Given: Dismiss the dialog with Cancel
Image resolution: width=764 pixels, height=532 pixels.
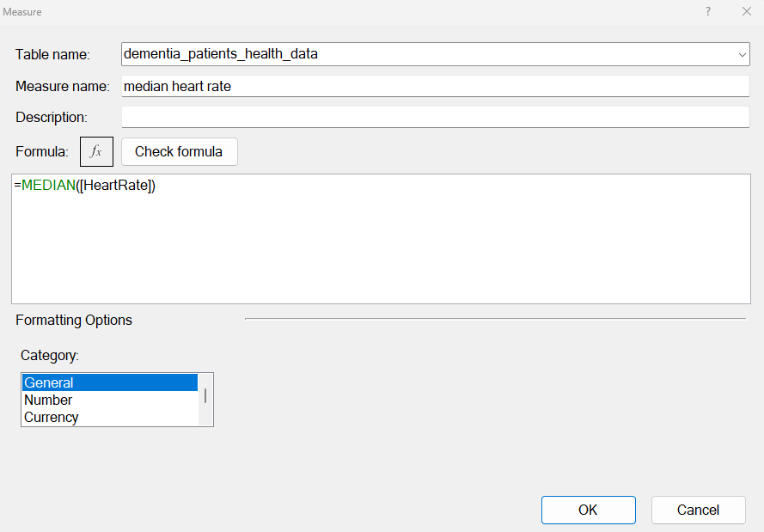Looking at the screenshot, I should pos(698,510).
